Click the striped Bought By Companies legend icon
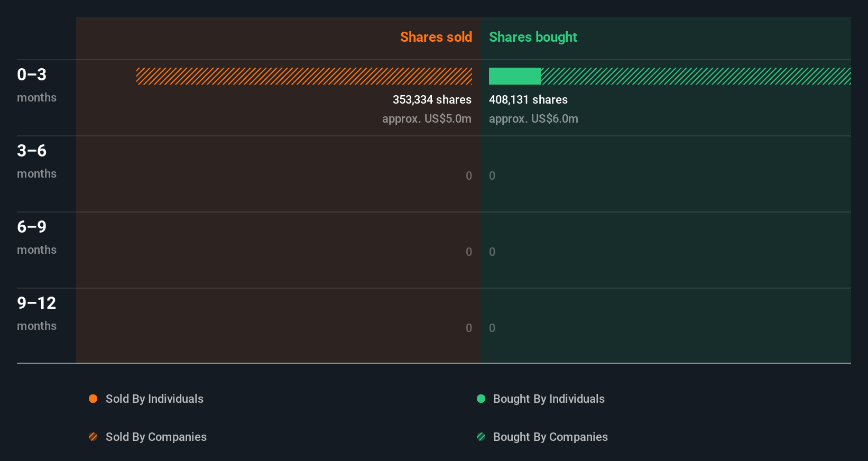868x461 pixels. coord(481,437)
